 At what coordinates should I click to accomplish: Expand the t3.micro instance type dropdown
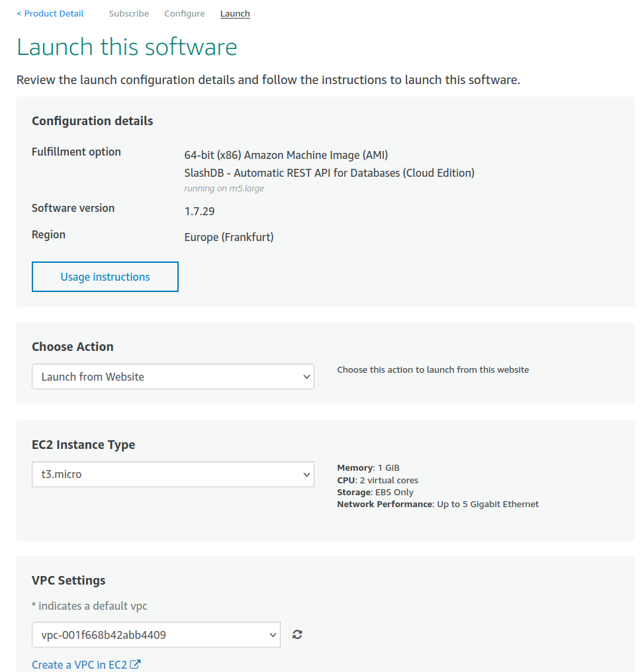click(x=173, y=475)
